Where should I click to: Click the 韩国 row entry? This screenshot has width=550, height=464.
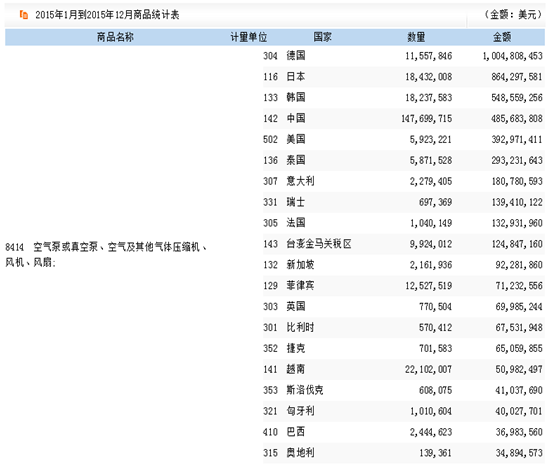(x=403, y=97)
